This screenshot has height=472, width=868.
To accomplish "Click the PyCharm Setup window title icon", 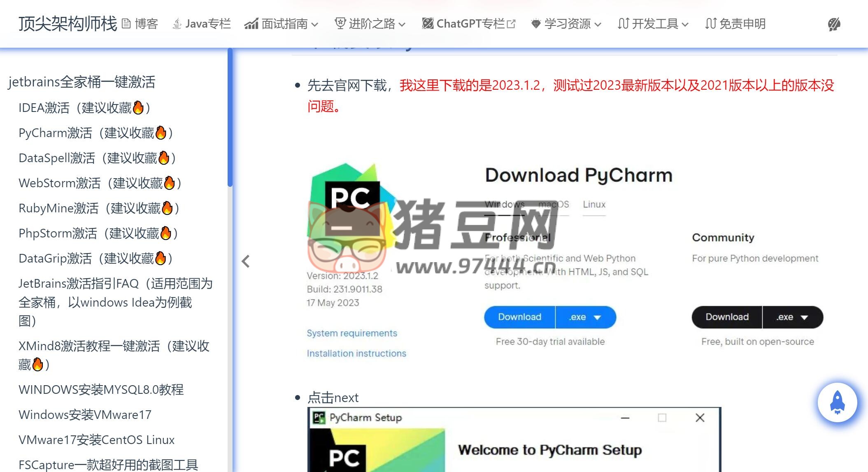I will (319, 418).
